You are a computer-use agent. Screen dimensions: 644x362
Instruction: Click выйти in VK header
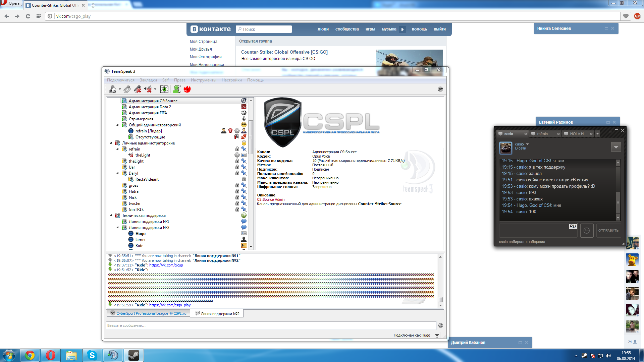point(439,29)
